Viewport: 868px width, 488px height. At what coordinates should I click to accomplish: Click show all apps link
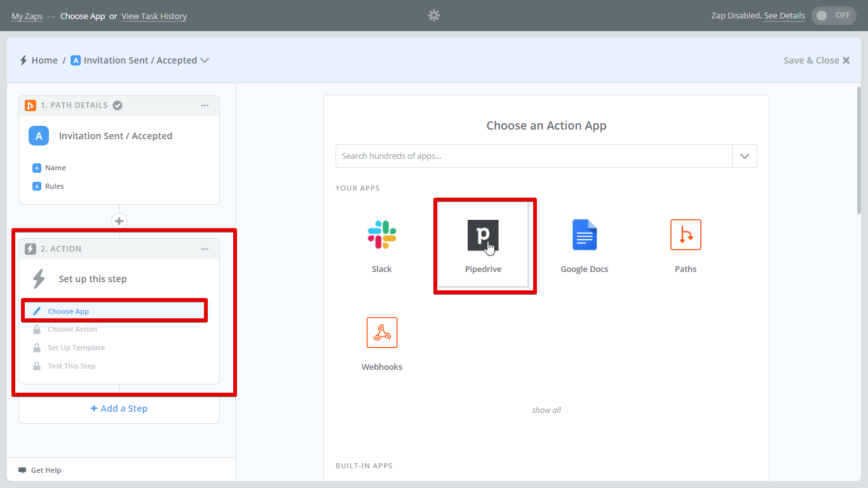[546, 410]
